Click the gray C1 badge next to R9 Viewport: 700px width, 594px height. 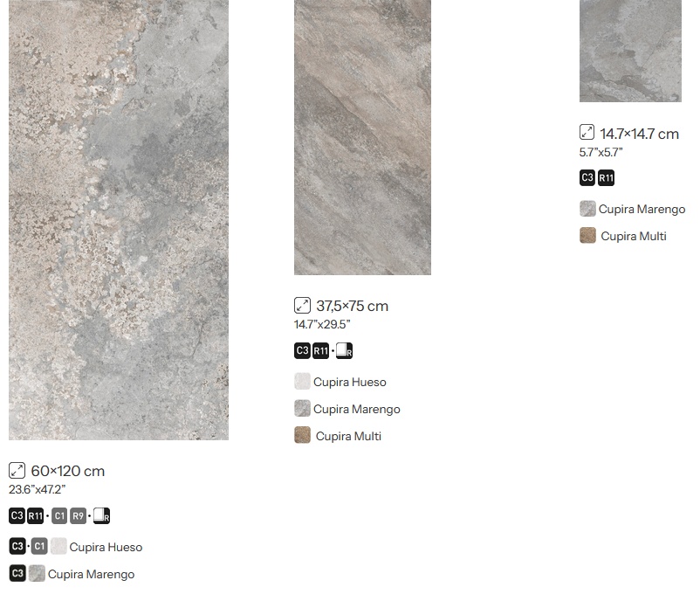point(59,515)
